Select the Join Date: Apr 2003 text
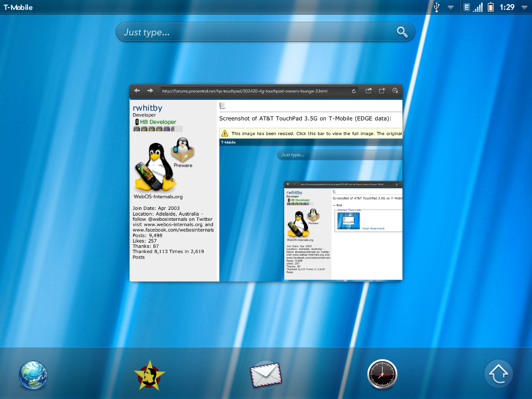Screen dimensions: 532x399 (156, 208)
